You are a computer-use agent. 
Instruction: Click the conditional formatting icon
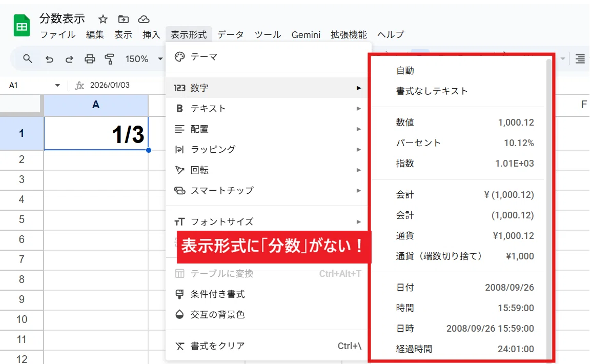coord(179,294)
